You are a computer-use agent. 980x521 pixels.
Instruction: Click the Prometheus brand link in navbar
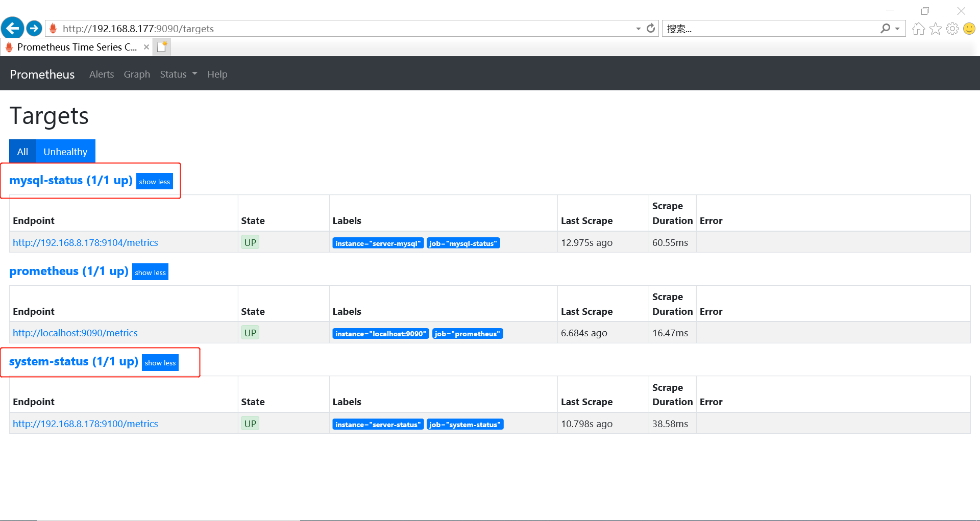(x=42, y=75)
